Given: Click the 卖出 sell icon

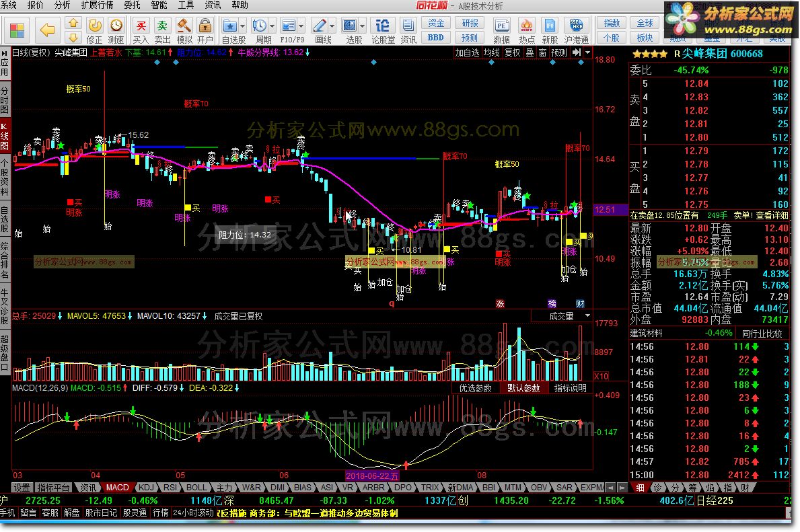Looking at the screenshot, I should [162, 31].
